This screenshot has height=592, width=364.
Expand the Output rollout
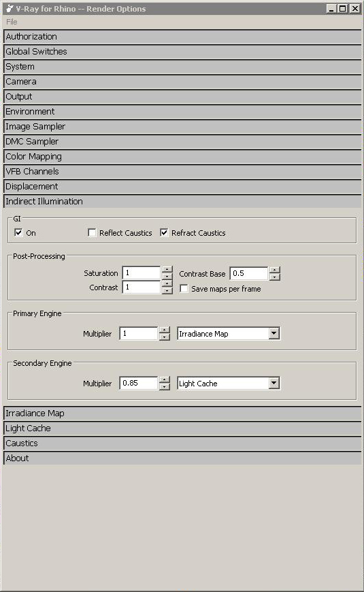pyautogui.click(x=182, y=97)
